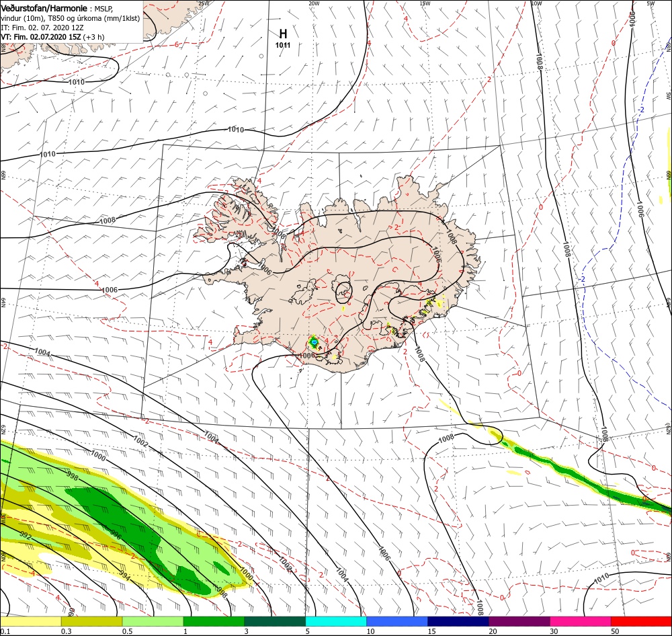Select the pink 30–50 mm legend swatch
Viewport: 672px width, 636px height.
click(581, 621)
